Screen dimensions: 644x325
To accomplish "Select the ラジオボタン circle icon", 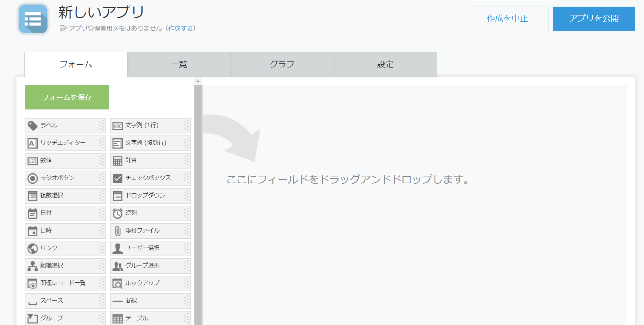I will click(33, 178).
